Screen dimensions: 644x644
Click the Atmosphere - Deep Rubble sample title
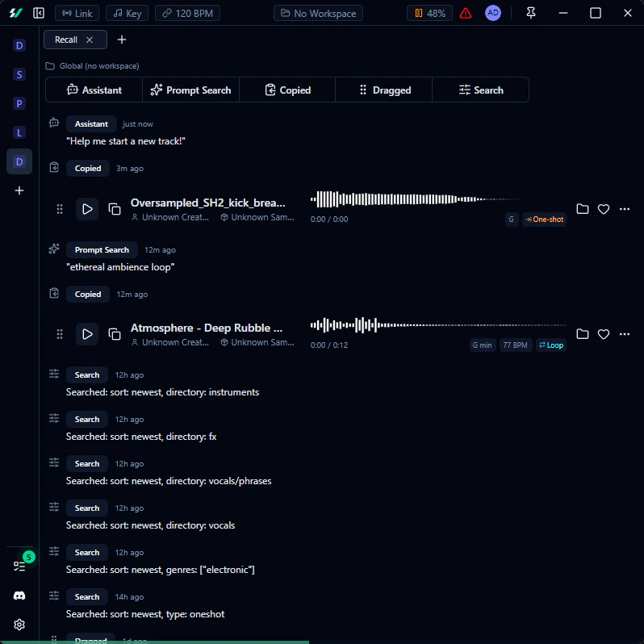[206, 328]
